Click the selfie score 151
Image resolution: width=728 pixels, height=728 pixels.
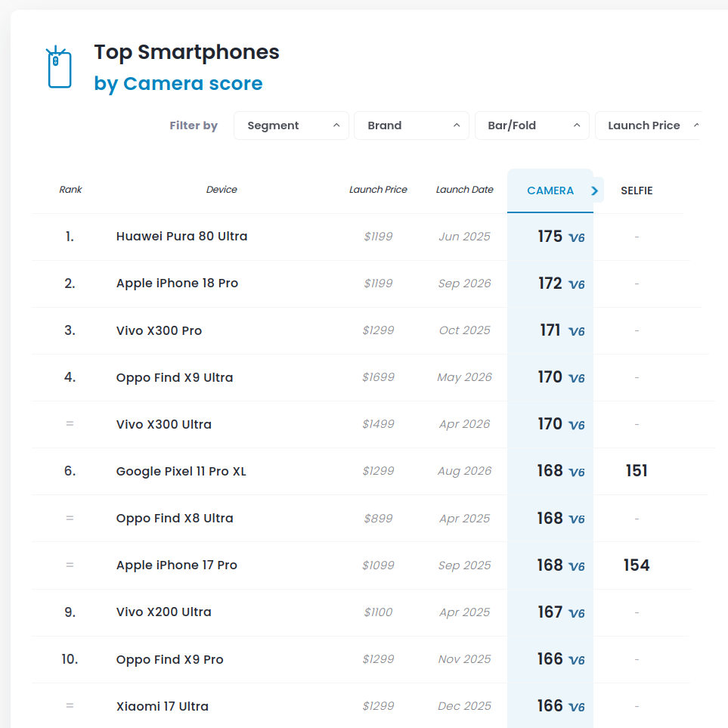[x=636, y=471]
